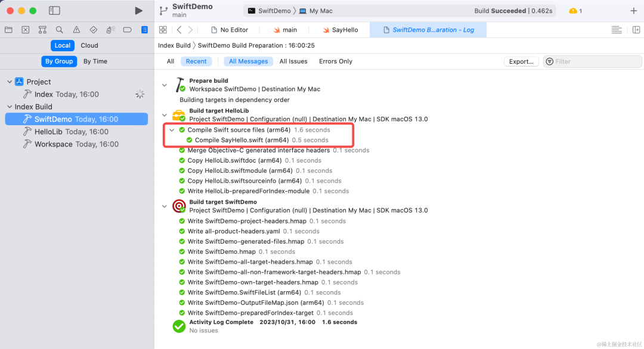The height and width of the screenshot is (349, 644).
Task: Click the Activity Log Complete checkmark icon
Action: pyautogui.click(x=179, y=326)
